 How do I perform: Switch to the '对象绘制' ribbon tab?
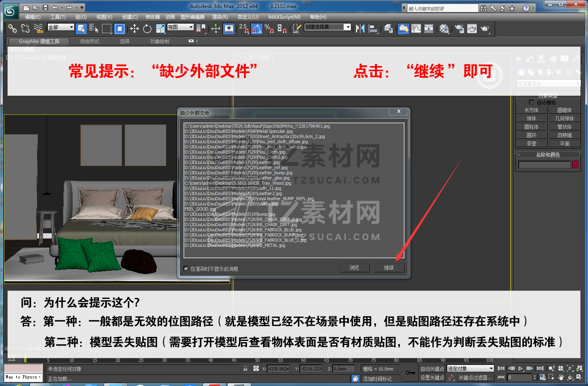[x=159, y=41]
